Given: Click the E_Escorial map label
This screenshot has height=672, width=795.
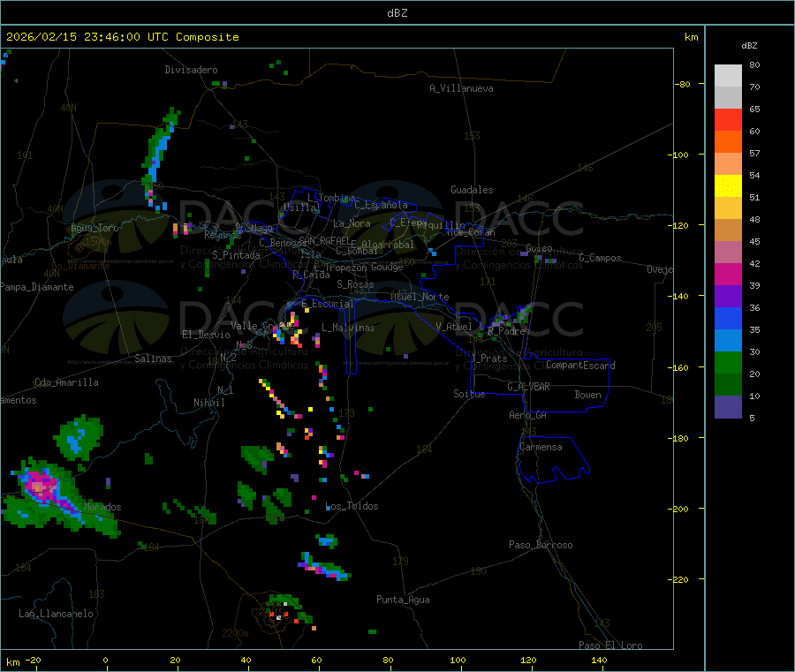Looking at the screenshot, I should 328,304.
